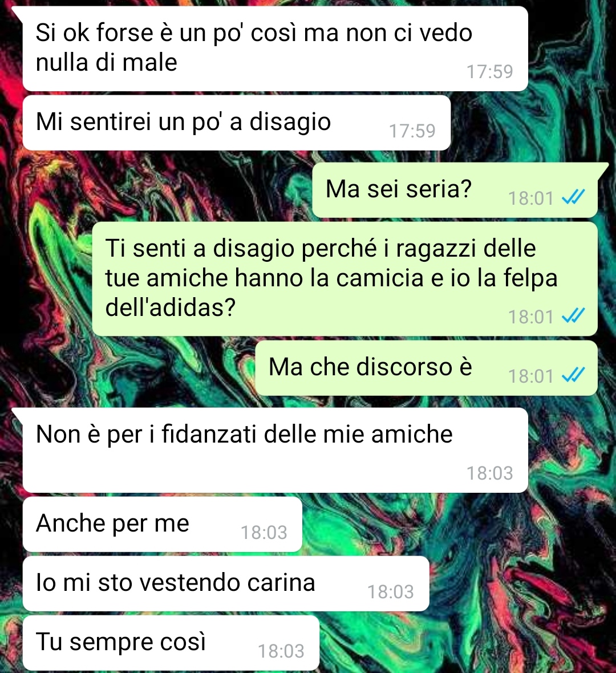The width and height of the screenshot is (616, 673).
Task: Tap the long message about 'felpa dell'adidas'
Action: 345,279
